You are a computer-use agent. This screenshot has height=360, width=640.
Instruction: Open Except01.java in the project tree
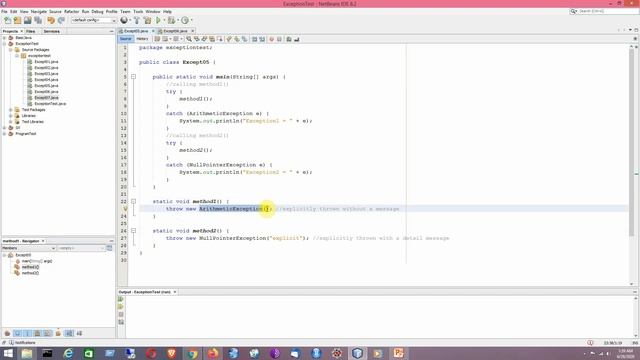pos(46,62)
